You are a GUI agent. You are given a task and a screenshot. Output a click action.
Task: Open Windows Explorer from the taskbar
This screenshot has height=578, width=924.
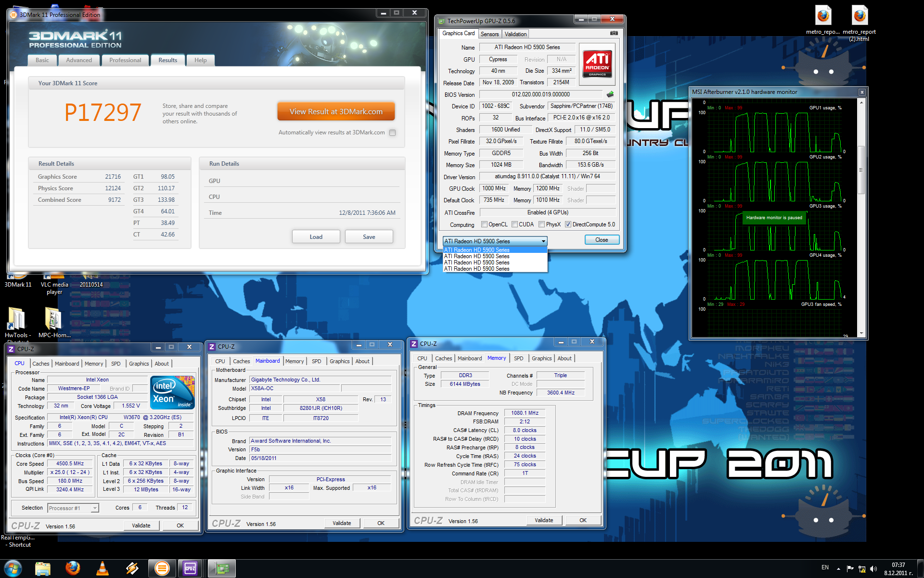click(x=43, y=568)
